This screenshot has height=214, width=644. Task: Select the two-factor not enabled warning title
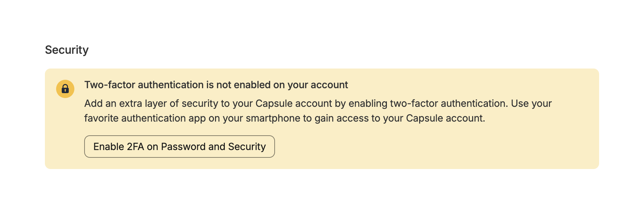click(x=216, y=85)
